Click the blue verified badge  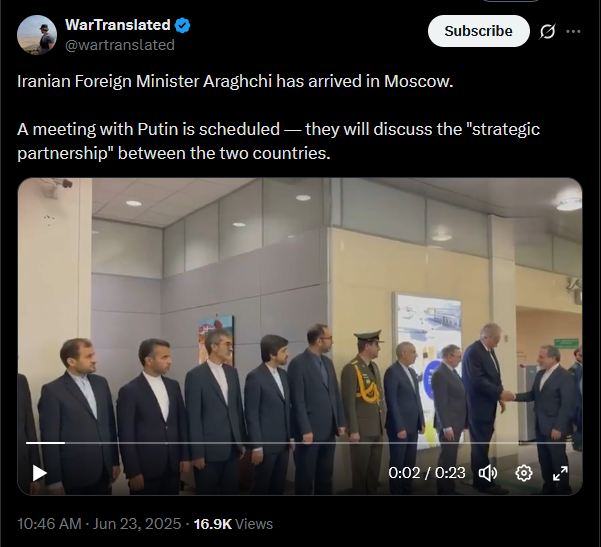click(x=182, y=25)
